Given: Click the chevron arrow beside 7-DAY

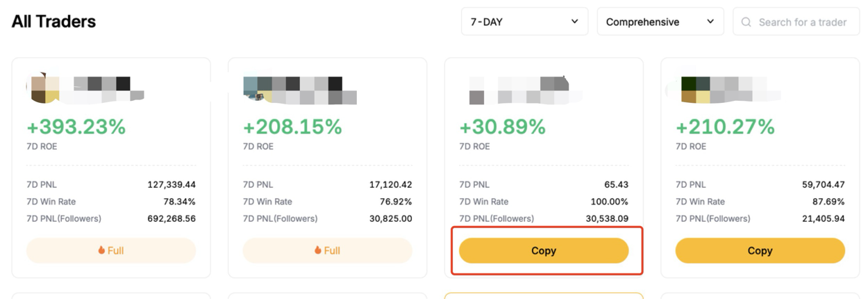Looking at the screenshot, I should pos(574,22).
